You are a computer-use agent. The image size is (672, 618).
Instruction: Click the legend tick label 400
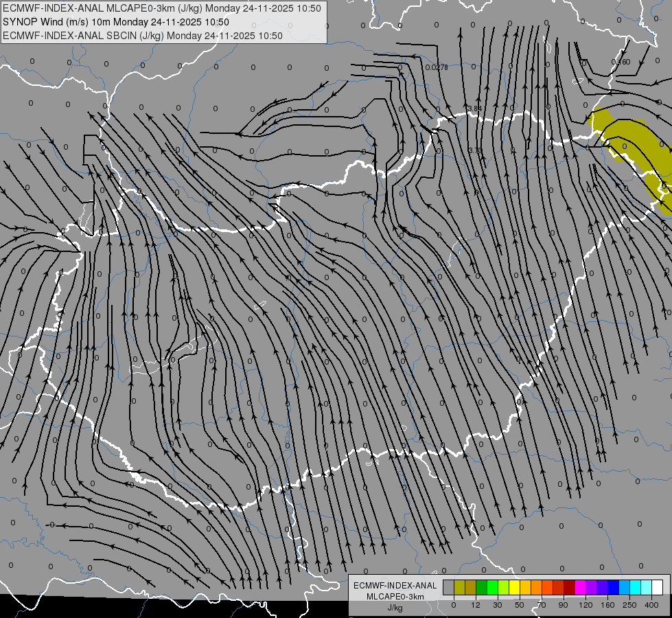coord(651,605)
